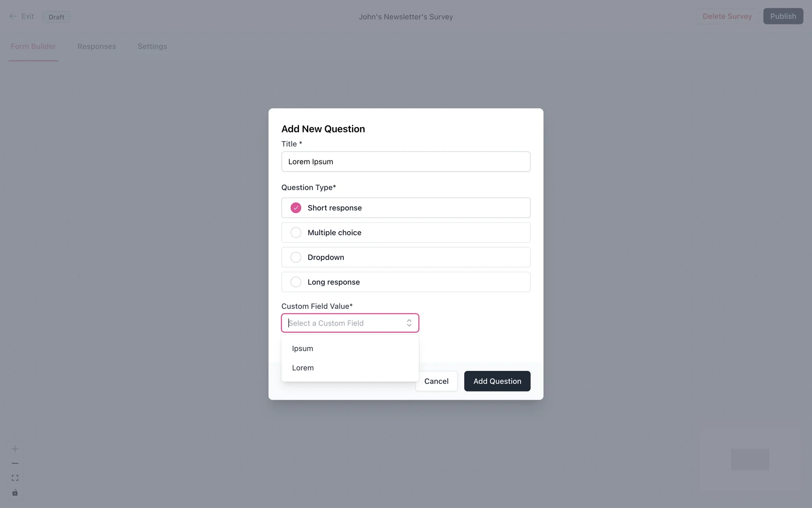812x508 pixels.
Task: Click the Custom Field selector chevron arrows
Action: [409, 323]
